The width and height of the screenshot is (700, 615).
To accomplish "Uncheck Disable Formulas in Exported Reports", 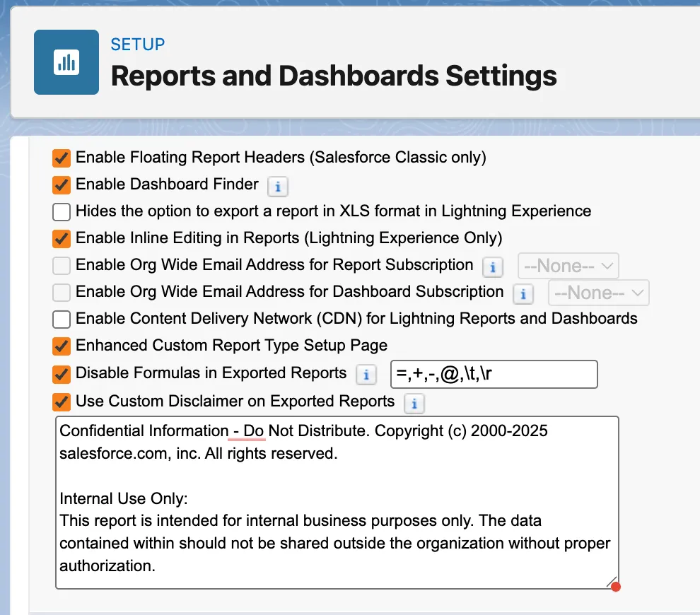I will click(62, 374).
